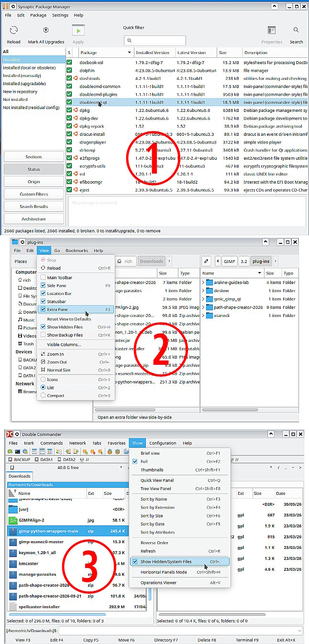The height and width of the screenshot is (644, 309).
Task: Open Visible Columns... from View menu
Action: pyautogui.click(x=76, y=345)
